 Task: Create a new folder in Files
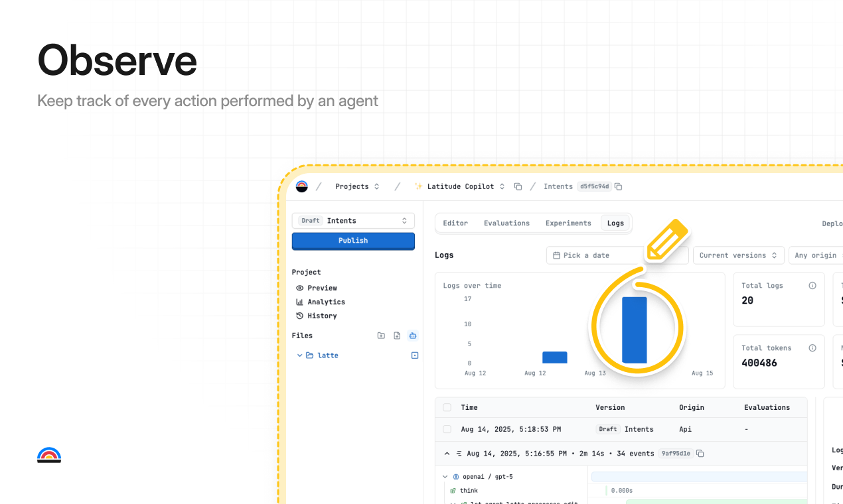(381, 336)
